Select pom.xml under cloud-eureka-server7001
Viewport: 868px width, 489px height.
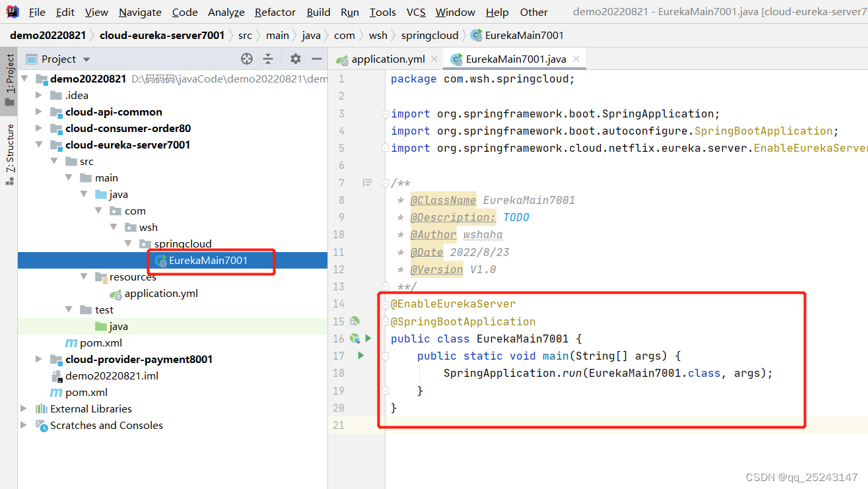[100, 342]
